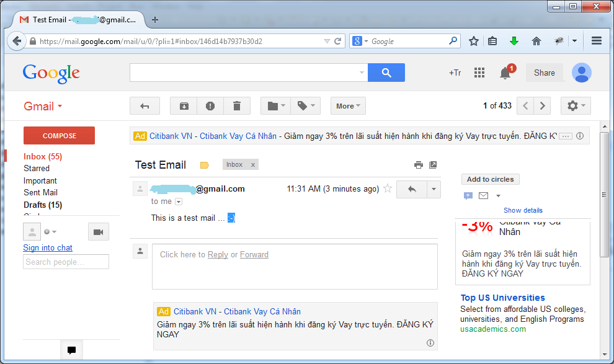
Task: Click the back to inbox arrow button
Action: pos(145,105)
